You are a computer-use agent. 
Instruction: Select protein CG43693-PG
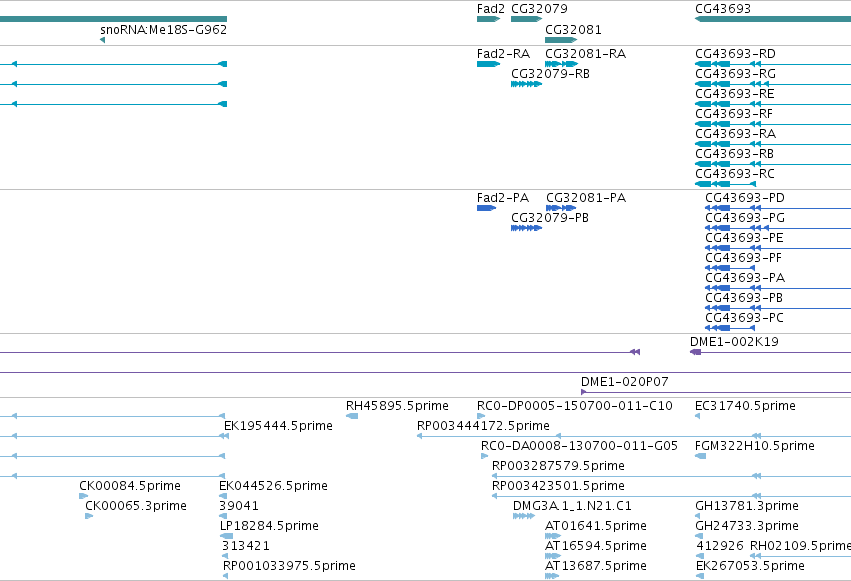[x=778, y=228]
